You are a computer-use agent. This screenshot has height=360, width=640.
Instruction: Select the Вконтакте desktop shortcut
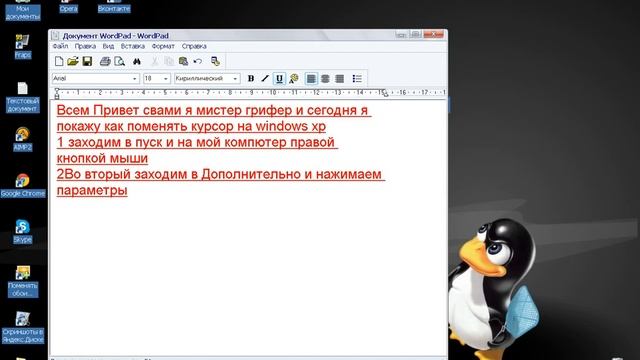114,7
